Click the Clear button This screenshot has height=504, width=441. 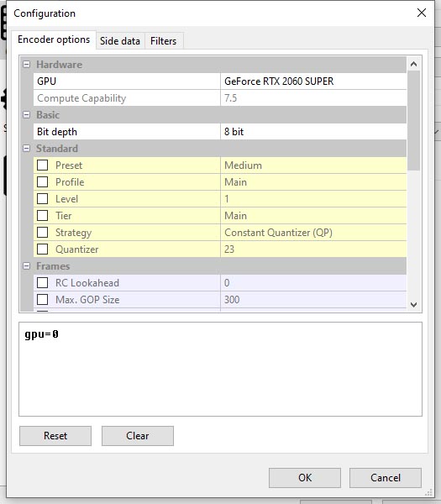138,436
